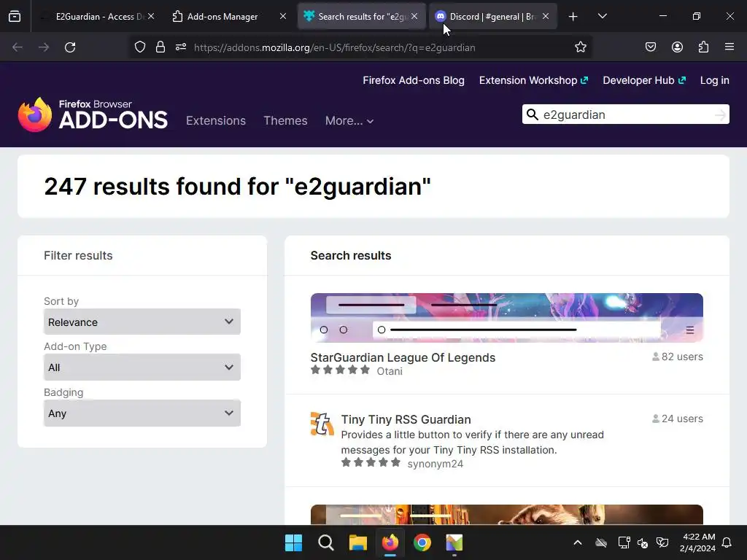Open Extension Workshop link
The height and width of the screenshot is (560, 747).
coord(533,80)
